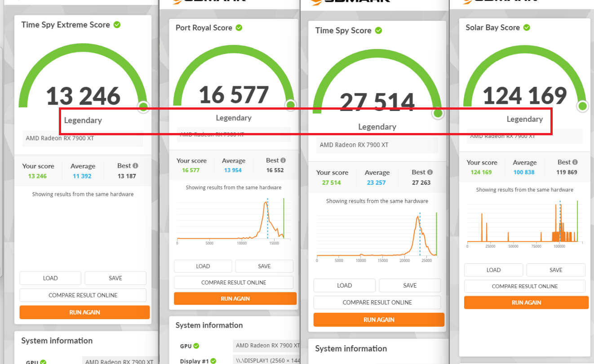Save the Solar Bay result

(x=556, y=270)
